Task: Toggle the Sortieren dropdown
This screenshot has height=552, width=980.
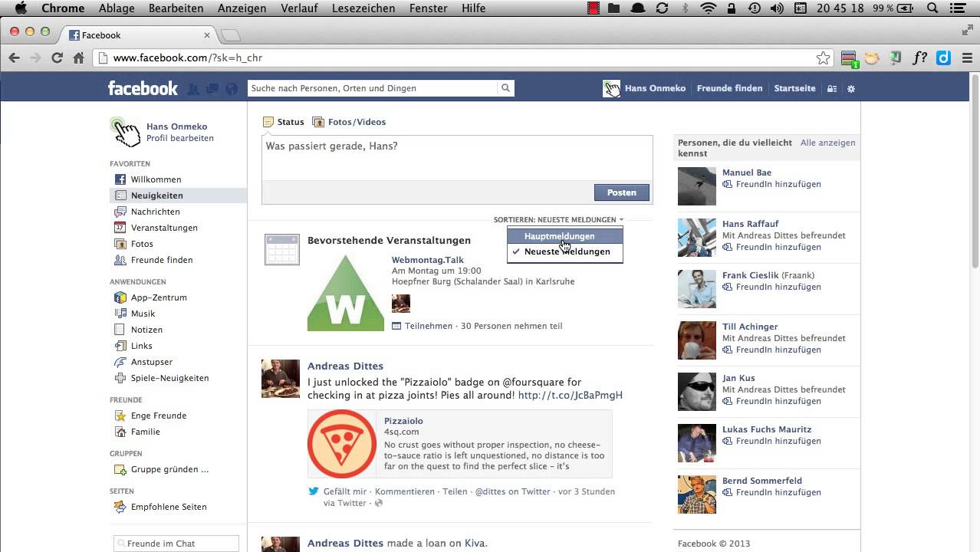Action: (558, 220)
